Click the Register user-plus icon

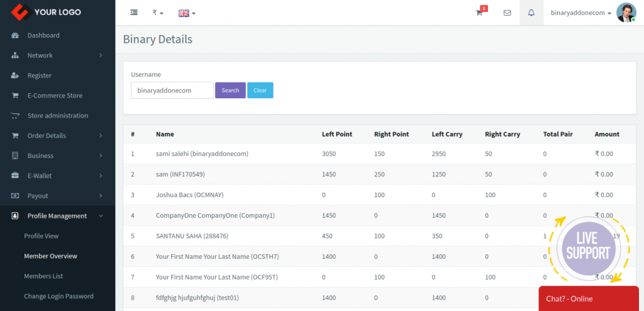click(x=15, y=76)
